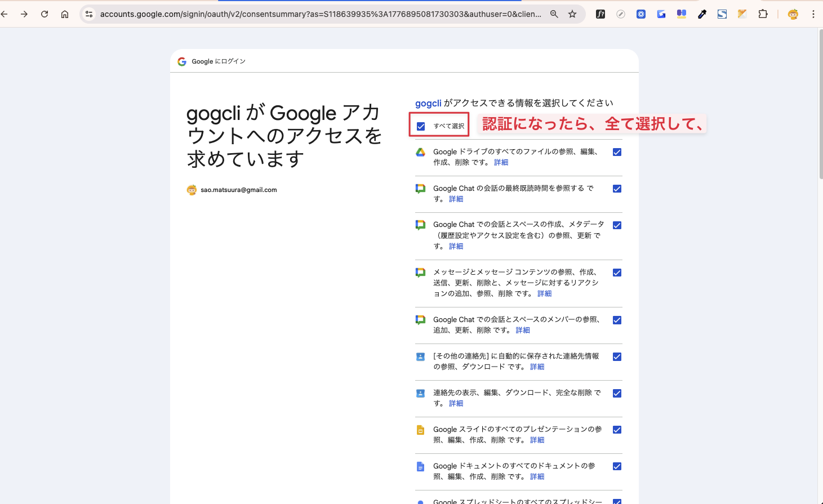Click the Google Slides icon
The width and height of the screenshot is (823, 504).
coord(420,430)
